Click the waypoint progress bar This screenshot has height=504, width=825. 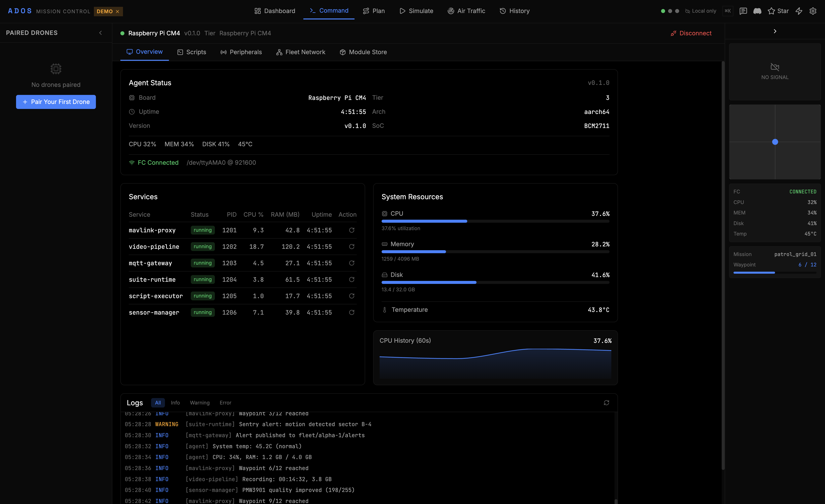coord(775,273)
